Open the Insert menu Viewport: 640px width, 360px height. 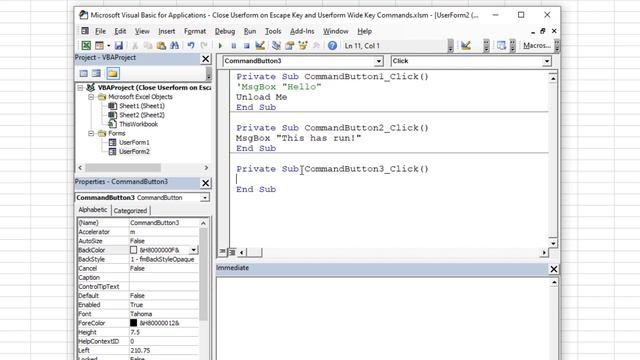click(x=167, y=31)
